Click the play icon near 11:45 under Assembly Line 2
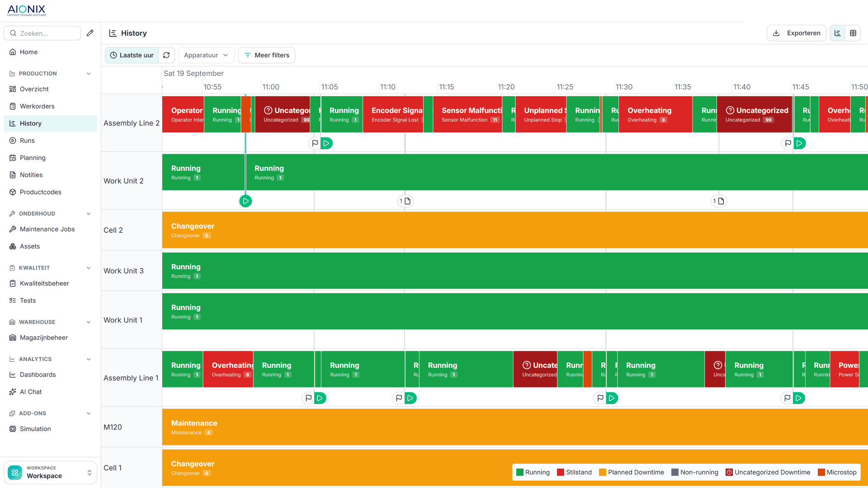868x488 pixels. [x=800, y=143]
